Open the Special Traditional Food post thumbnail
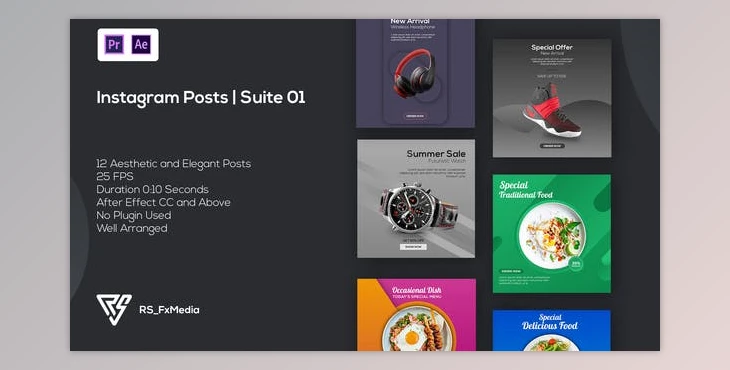This screenshot has width=730, height=370. point(552,234)
